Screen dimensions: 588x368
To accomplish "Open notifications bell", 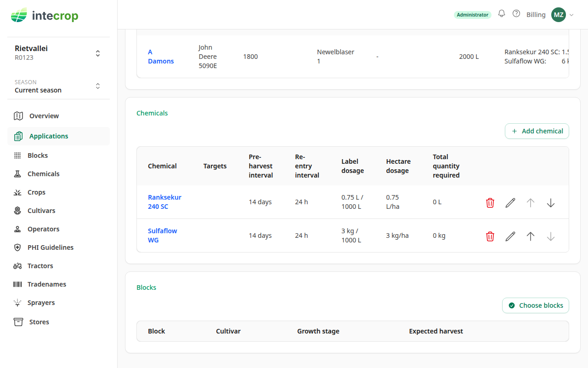I will point(502,14).
